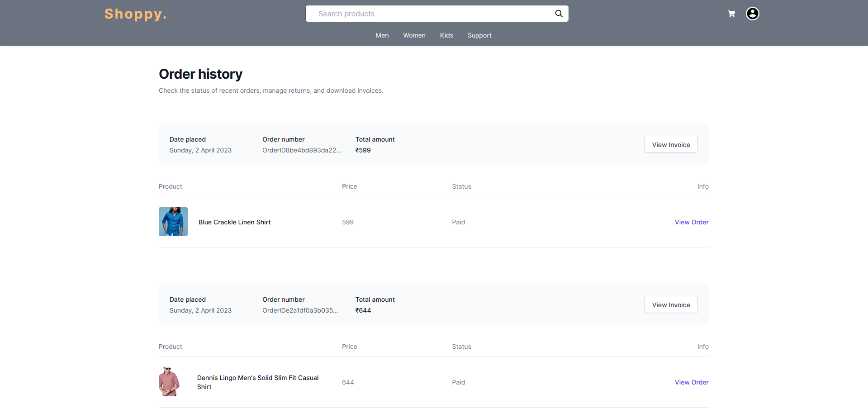Screen dimensions: 868x418
Task: Click the profile avatar icon
Action: [x=752, y=14]
